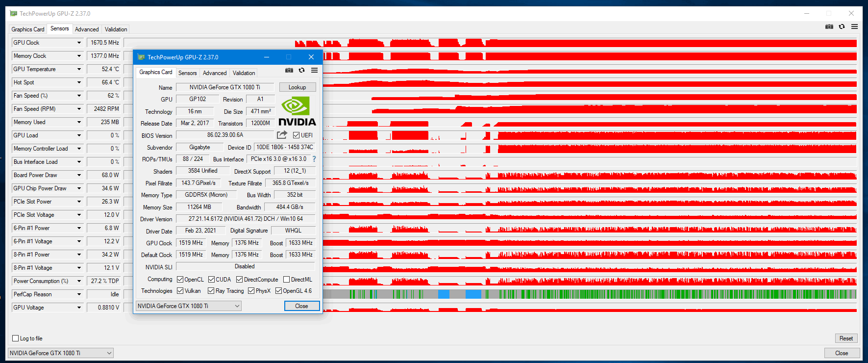Viewport: 868px width, 363px height.
Task: Click Close button in back Sensors window
Action: pyautogui.click(x=842, y=353)
